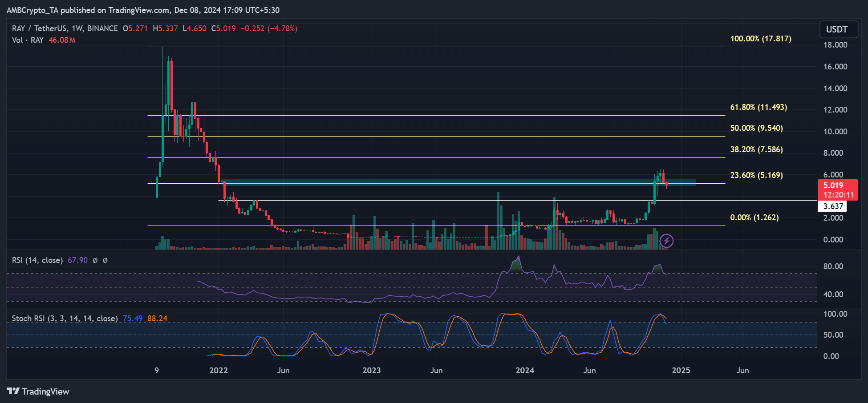Click the C5.019 close price value
This screenshot has height=403, width=868.
223,28
